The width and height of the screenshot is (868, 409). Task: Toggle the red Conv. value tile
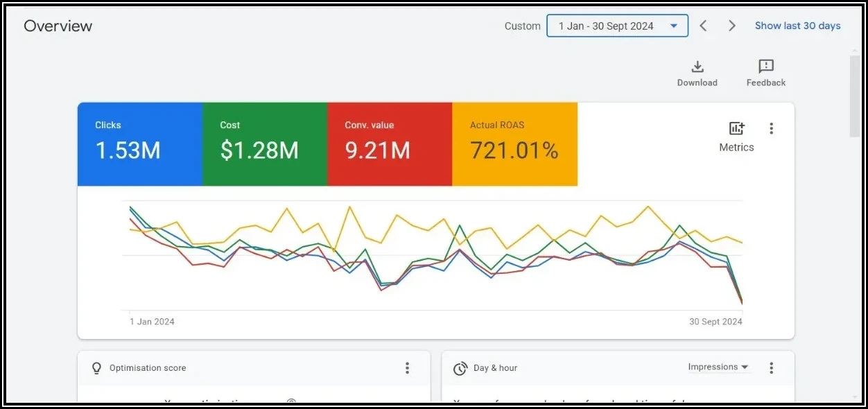click(x=389, y=144)
